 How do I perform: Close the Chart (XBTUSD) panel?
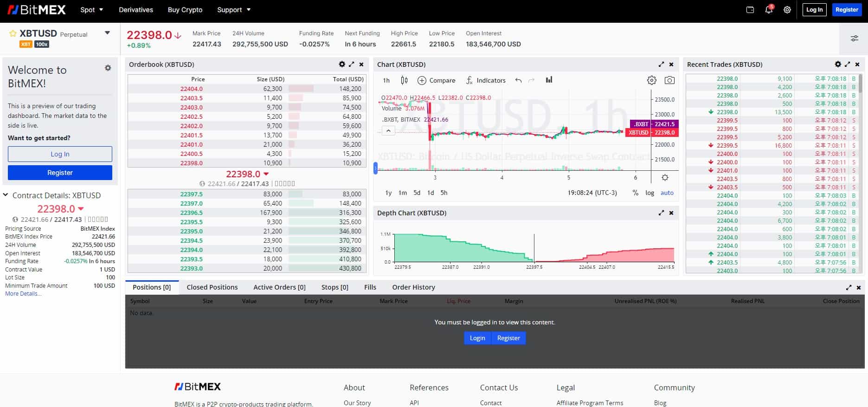671,65
